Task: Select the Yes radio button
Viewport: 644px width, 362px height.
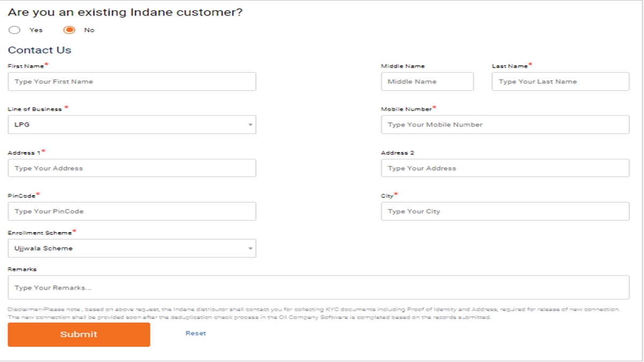Action: pyautogui.click(x=14, y=30)
